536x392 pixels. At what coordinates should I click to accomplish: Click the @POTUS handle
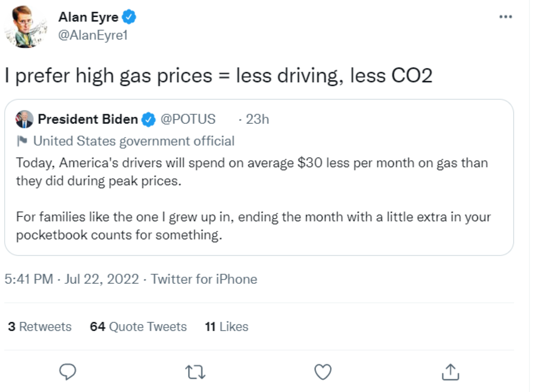point(188,119)
